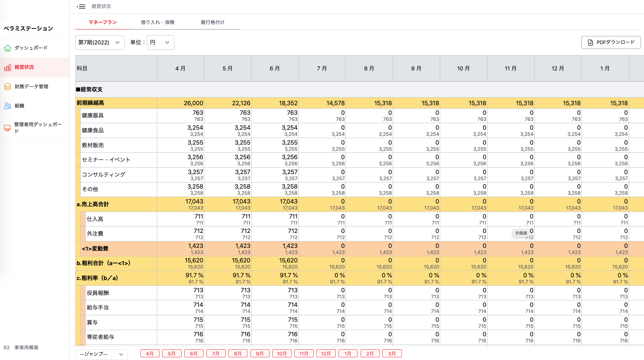
Task: Jump to 7月 using bottom month button
Action: click(x=216, y=353)
